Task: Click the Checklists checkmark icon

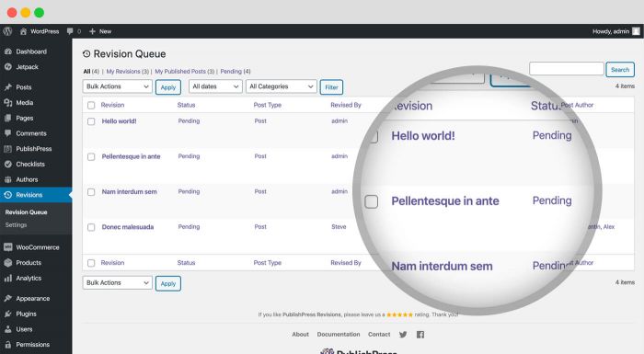Action: (x=7, y=164)
